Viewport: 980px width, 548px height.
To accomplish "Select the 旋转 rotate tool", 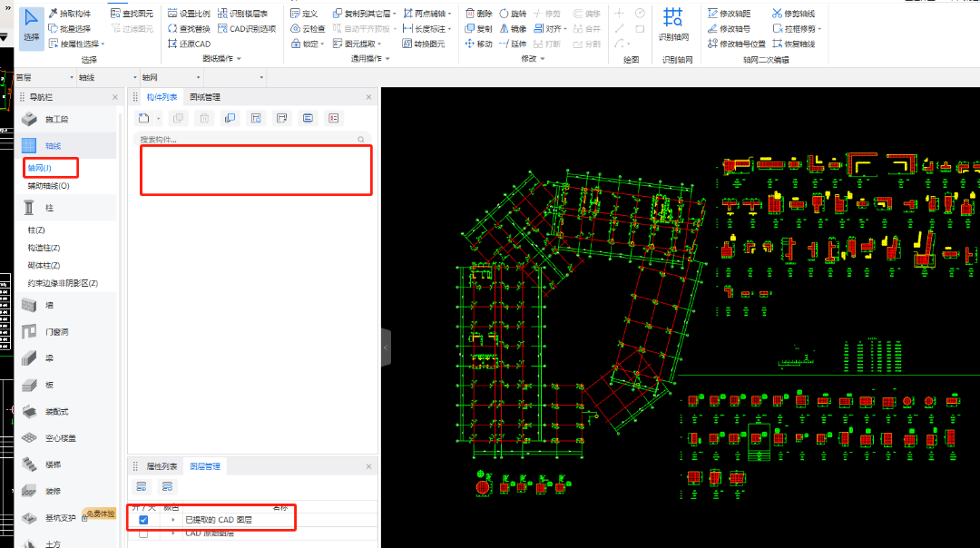I will coord(513,13).
